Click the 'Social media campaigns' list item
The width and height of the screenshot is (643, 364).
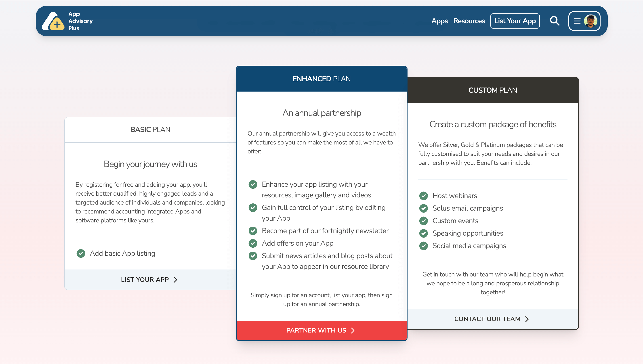pos(469,246)
